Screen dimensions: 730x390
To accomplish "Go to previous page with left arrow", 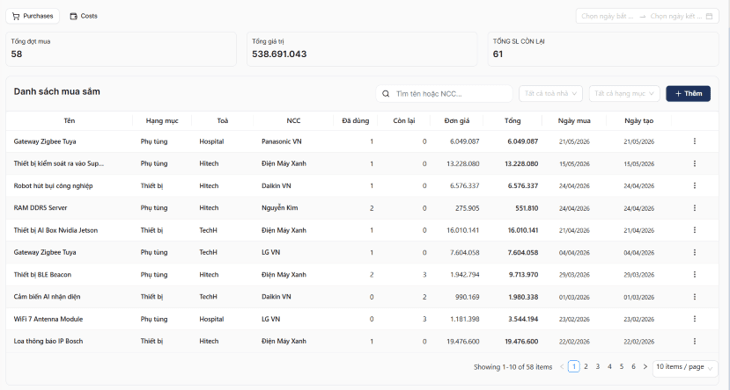I will click(562, 367).
